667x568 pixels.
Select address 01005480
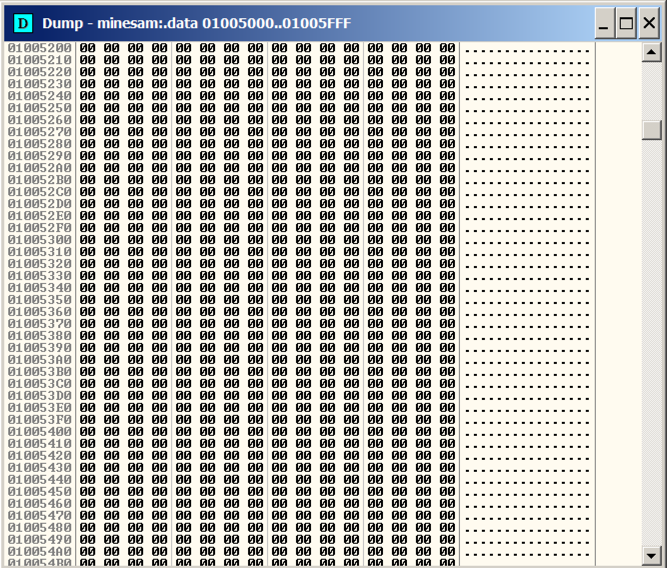[x=40, y=528]
